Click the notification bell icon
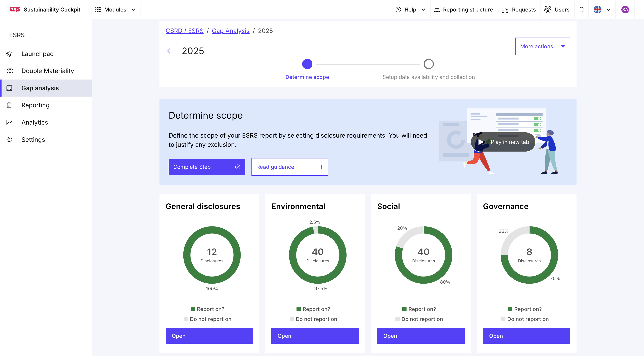The height and width of the screenshot is (356, 644). [581, 10]
